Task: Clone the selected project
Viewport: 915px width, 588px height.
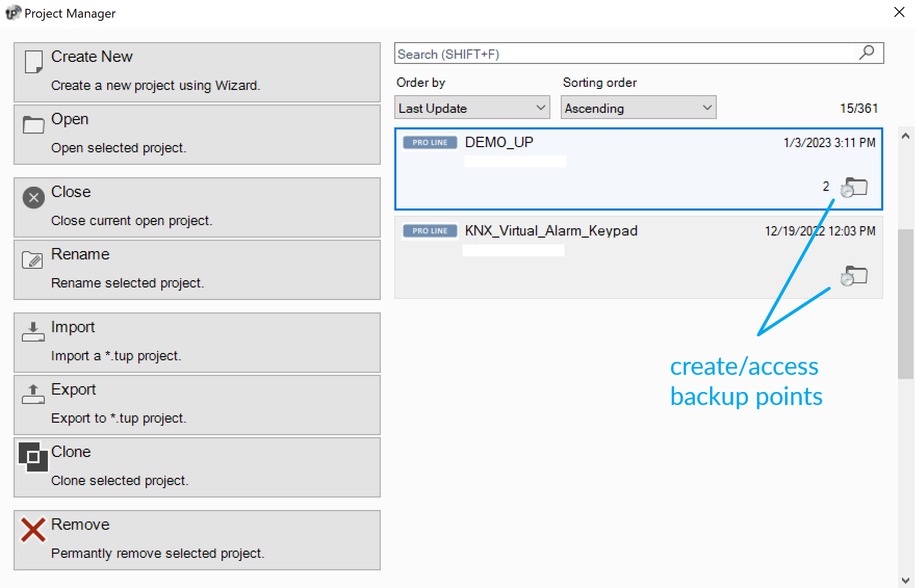Action: (x=197, y=467)
